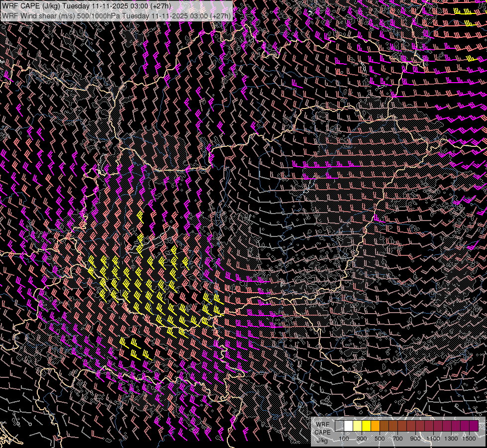Image resolution: width=487 pixels, height=448 pixels.
Task: Pick the bright yellow CAPE legend swatch
Action: point(367,426)
